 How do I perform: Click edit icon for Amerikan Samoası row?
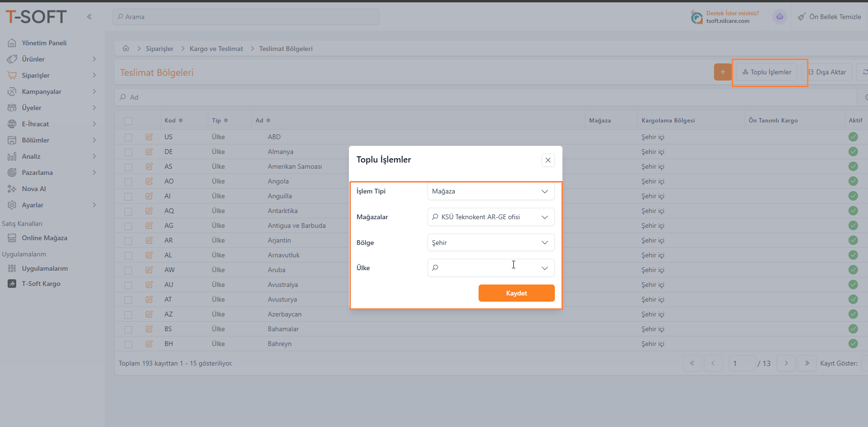149,166
